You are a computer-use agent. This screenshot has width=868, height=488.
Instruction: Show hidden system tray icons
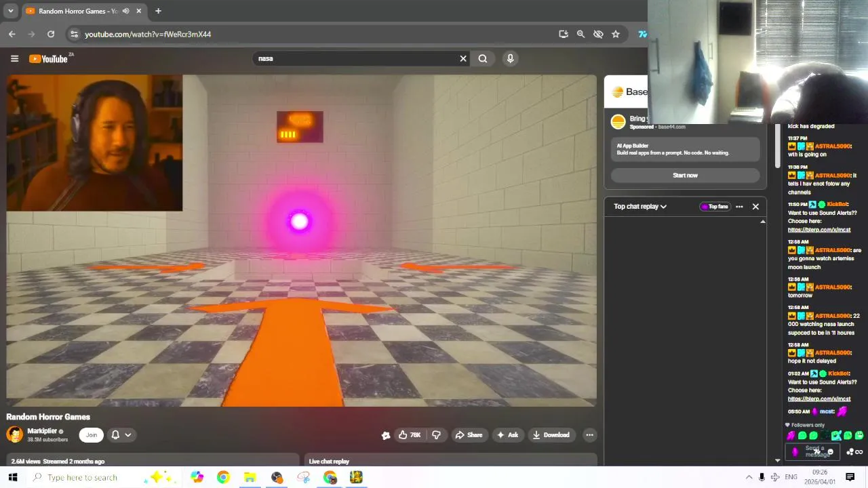(749, 477)
